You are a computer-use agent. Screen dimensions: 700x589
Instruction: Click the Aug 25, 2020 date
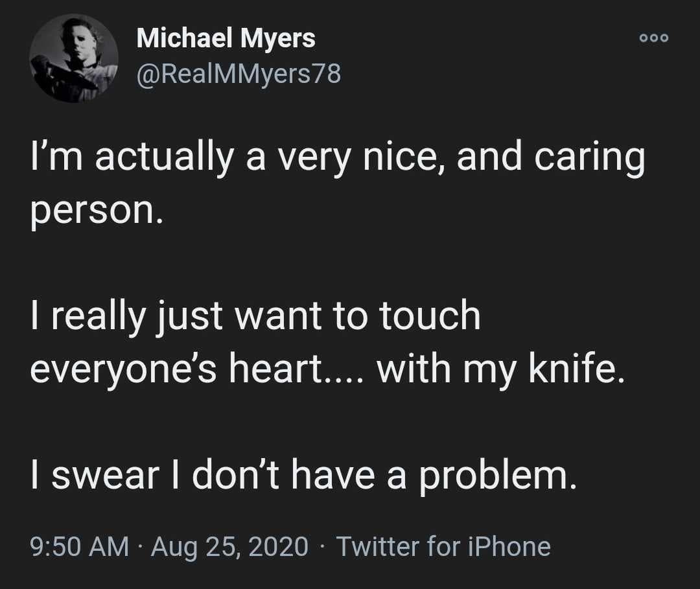coord(229,546)
